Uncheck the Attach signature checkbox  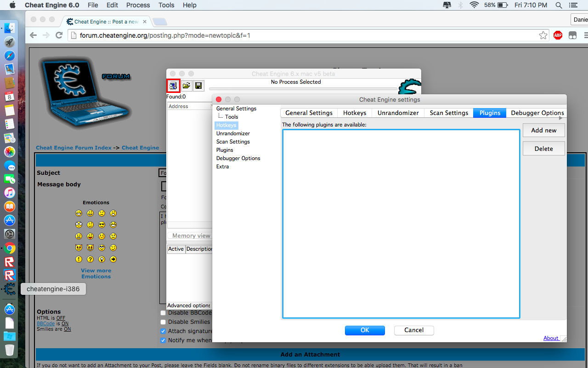click(x=163, y=331)
